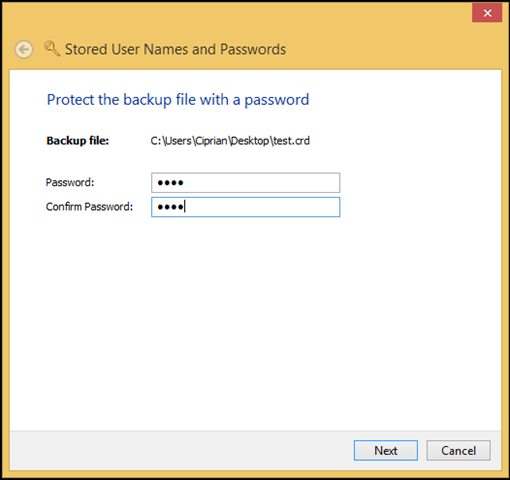
Task: Focus the Password input field
Action: (246, 183)
